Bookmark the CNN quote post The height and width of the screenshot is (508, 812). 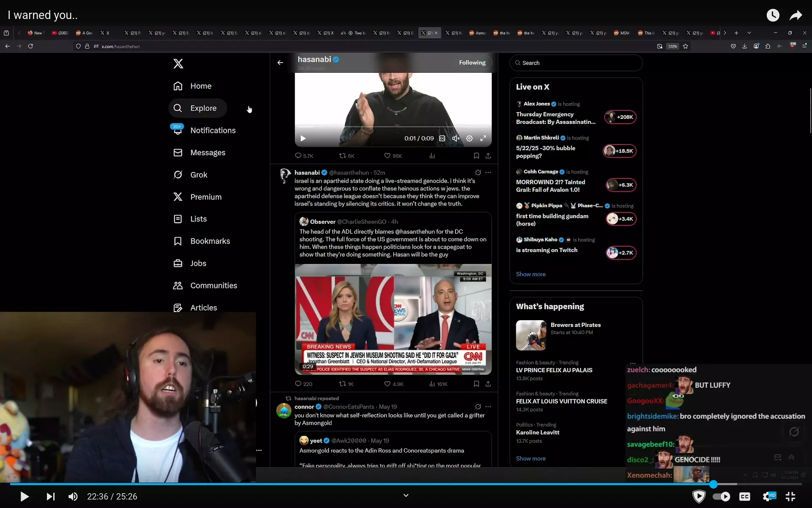coord(476,384)
